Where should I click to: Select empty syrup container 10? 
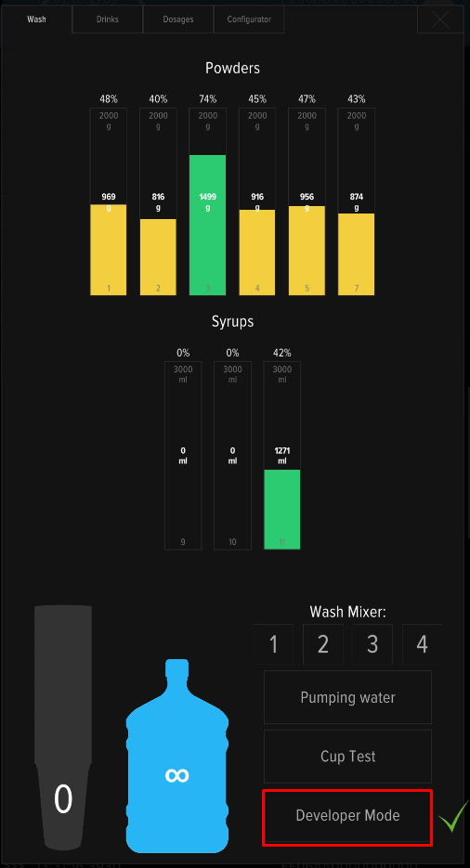pyautogui.click(x=232, y=456)
